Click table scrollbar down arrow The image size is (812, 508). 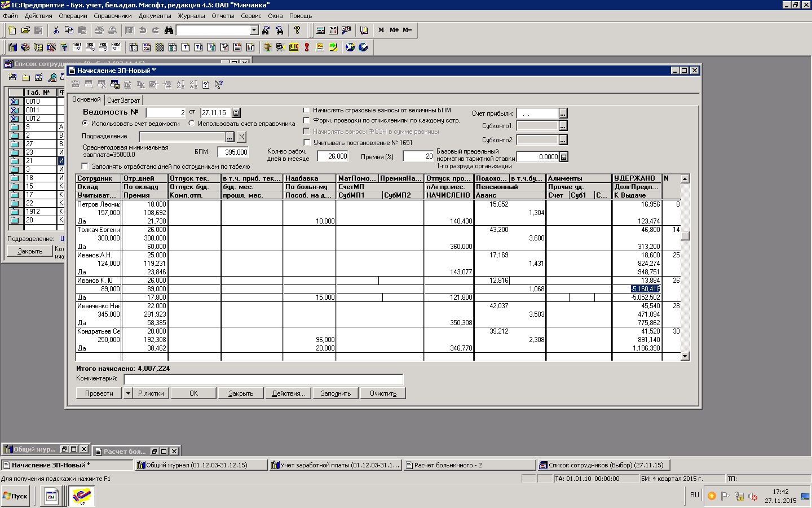point(685,356)
